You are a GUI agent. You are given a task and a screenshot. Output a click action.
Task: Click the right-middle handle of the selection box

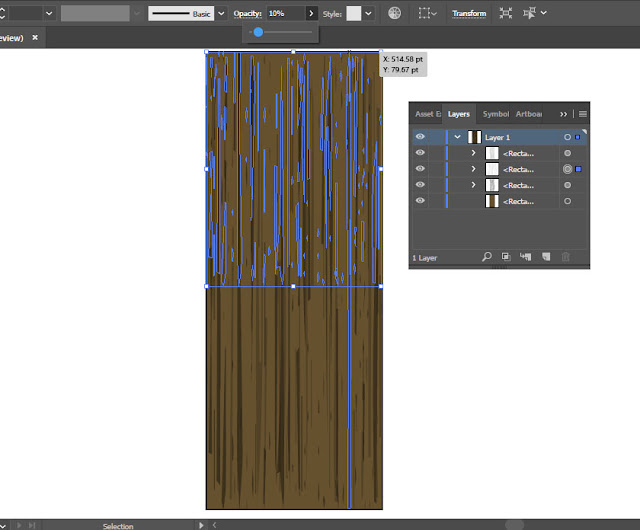(x=381, y=169)
